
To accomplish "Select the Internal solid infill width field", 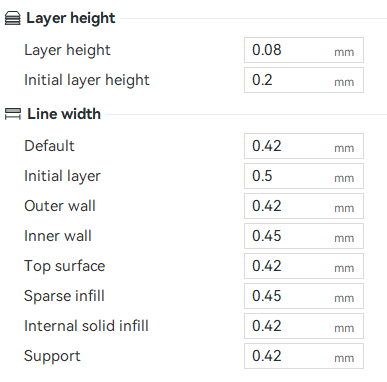I will 304,326.
